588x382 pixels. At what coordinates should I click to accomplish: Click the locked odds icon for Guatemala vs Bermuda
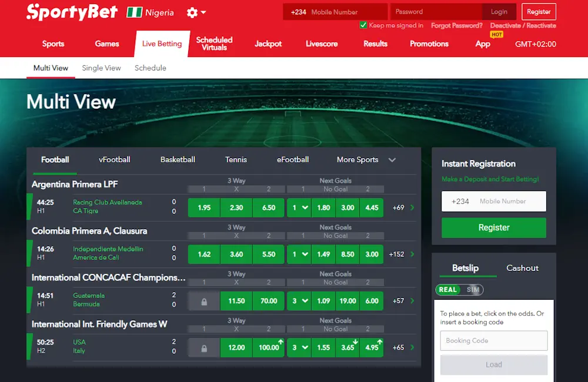click(203, 301)
